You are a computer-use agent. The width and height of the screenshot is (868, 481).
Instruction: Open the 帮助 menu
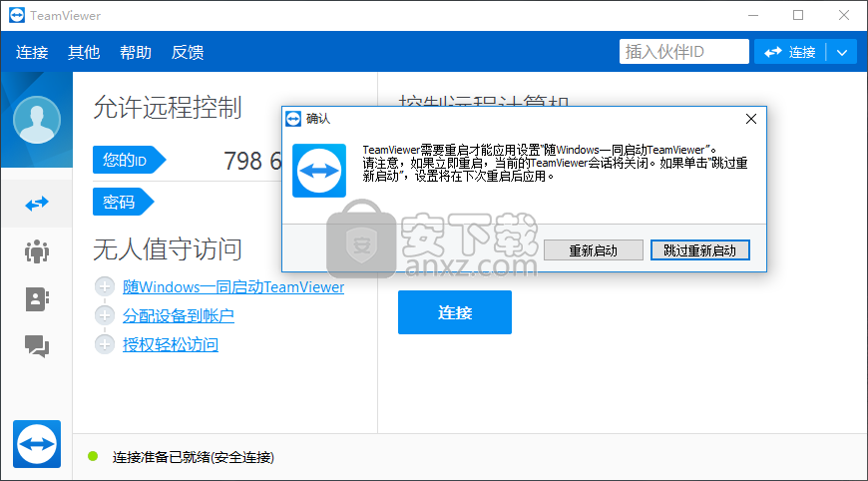pyautogui.click(x=136, y=52)
